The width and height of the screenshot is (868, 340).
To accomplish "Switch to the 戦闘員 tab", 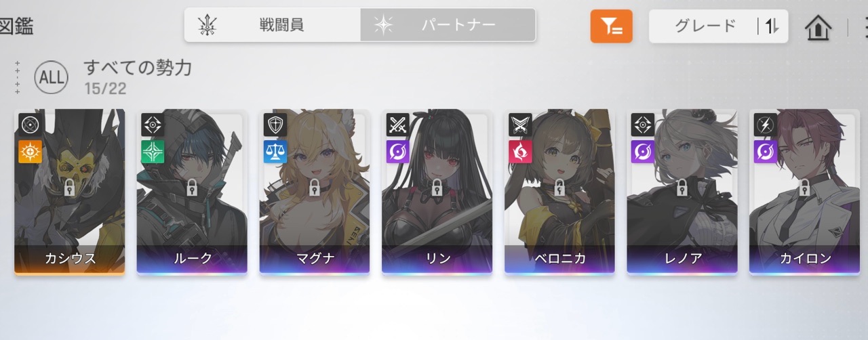I will (x=273, y=25).
